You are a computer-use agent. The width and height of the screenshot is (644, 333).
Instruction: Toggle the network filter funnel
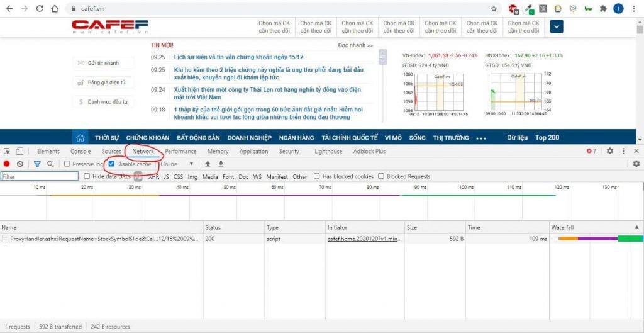coord(37,164)
